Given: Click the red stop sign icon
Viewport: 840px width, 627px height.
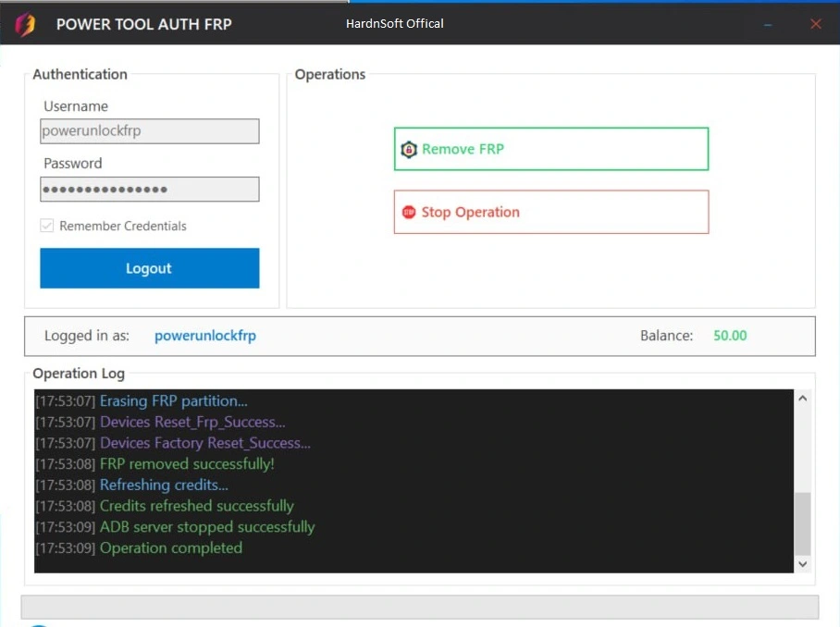Looking at the screenshot, I should coord(409,213).
